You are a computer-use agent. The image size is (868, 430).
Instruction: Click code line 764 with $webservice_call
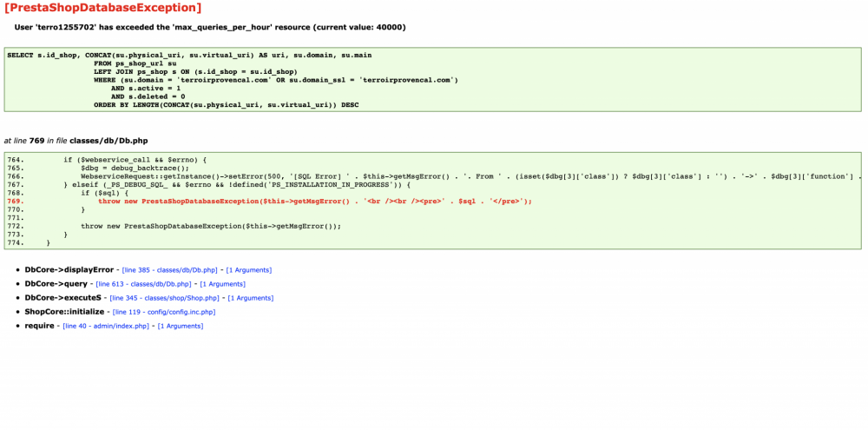coord(135,160)
